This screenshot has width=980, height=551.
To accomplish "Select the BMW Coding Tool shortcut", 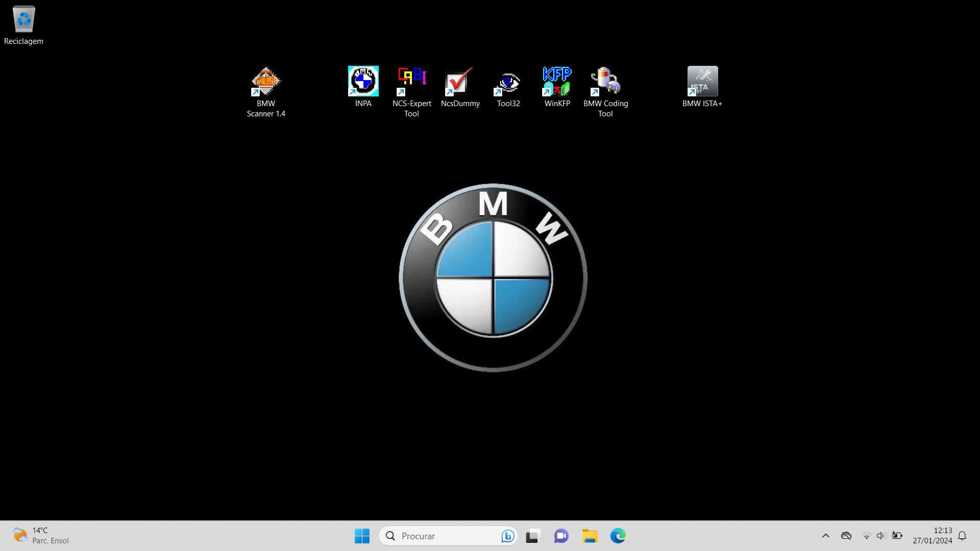I will coord(605,92).
